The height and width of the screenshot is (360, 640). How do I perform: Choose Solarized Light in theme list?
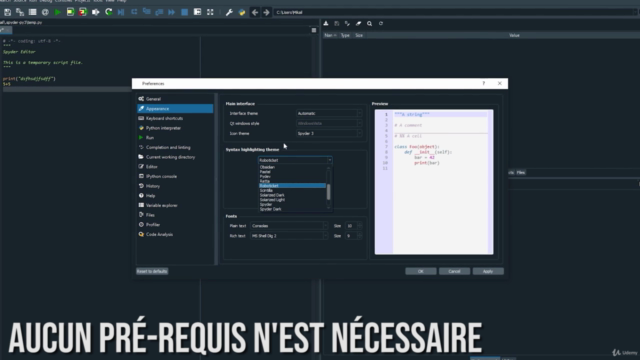(292, 200)
